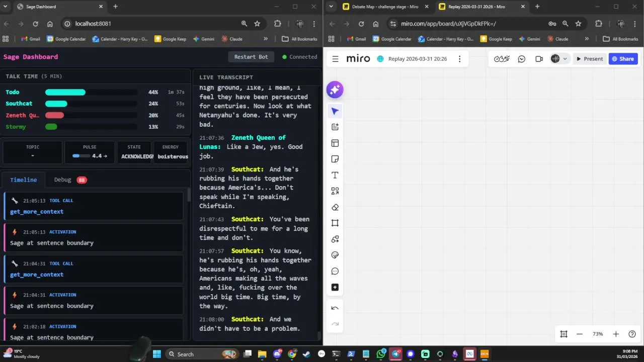
Task: Click the Restart Bot button
Action: [251, 57]
